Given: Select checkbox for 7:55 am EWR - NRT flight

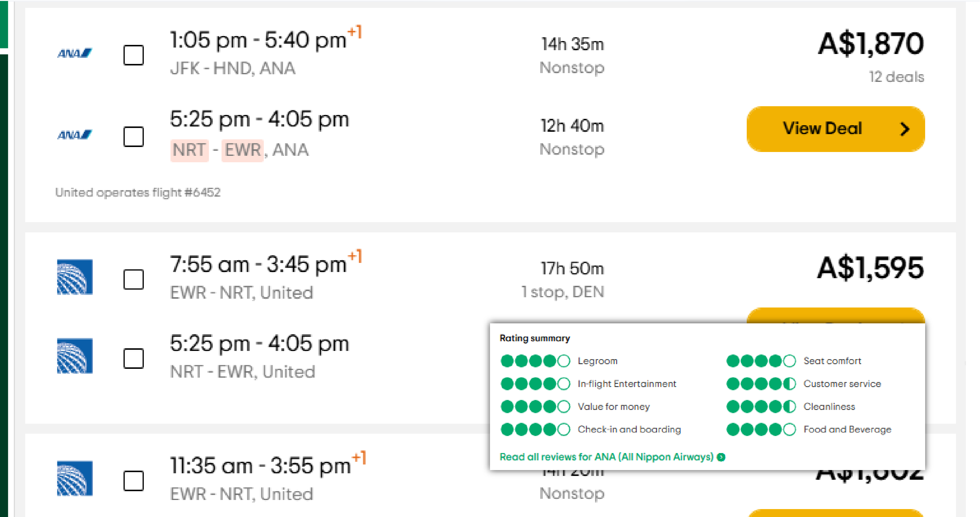Looking at the screenshot, I should (134, 280).
